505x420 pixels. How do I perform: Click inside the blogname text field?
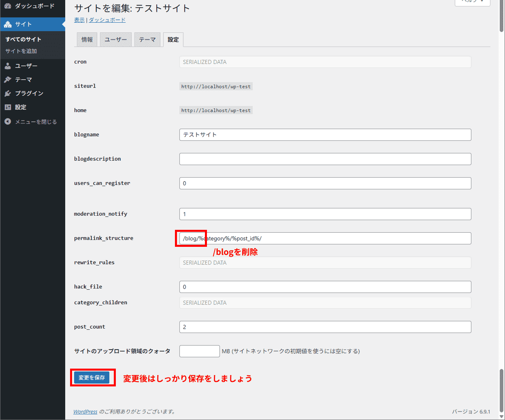coord(324,135)
